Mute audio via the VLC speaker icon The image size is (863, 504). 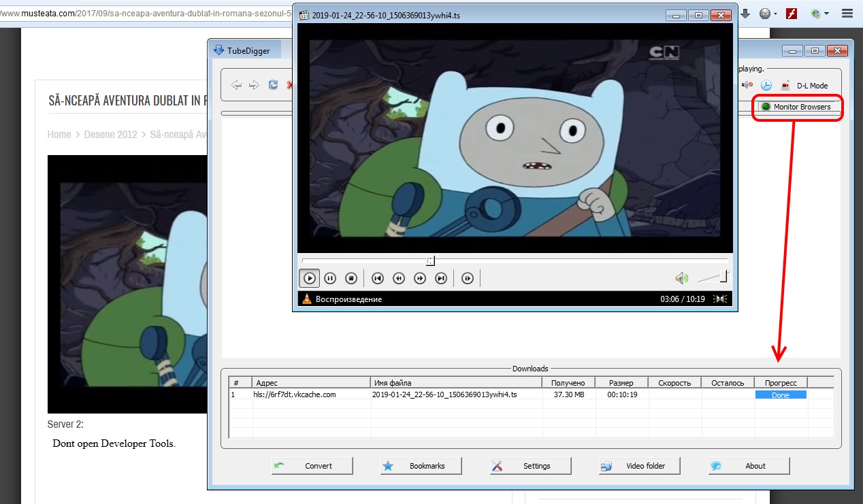tap(681, 278)
